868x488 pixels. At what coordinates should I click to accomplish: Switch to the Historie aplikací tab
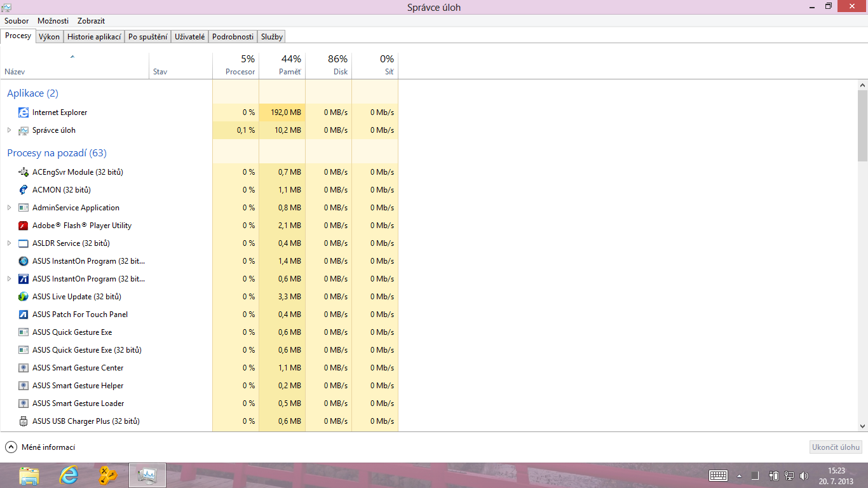94,37
